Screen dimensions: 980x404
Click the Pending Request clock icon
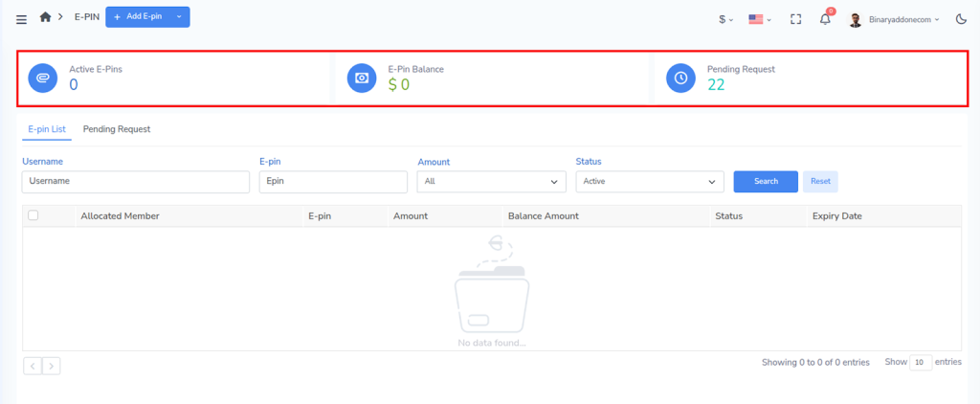pyautogui.click(x=680, y=78)
